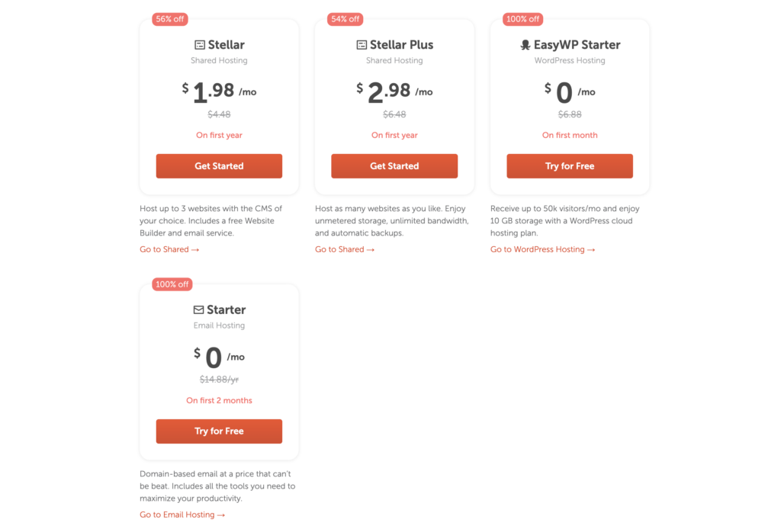Try Starter email hosting for free
The image size is (781, 532).
pyautogui.click(x=219, y=431)
